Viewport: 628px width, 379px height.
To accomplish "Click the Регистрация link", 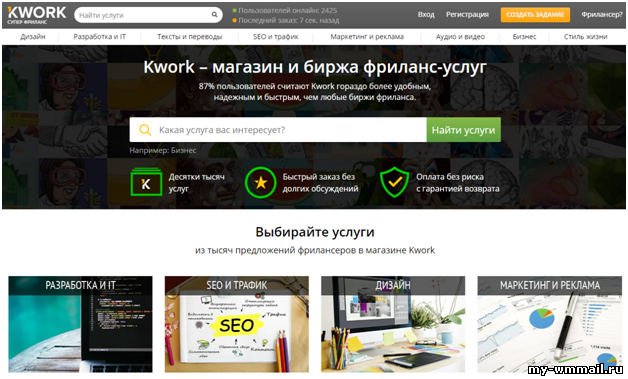I will point(467,14).
